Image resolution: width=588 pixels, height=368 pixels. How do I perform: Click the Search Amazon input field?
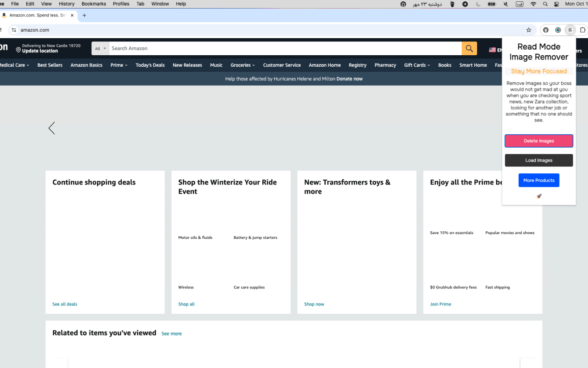(285, 48)
